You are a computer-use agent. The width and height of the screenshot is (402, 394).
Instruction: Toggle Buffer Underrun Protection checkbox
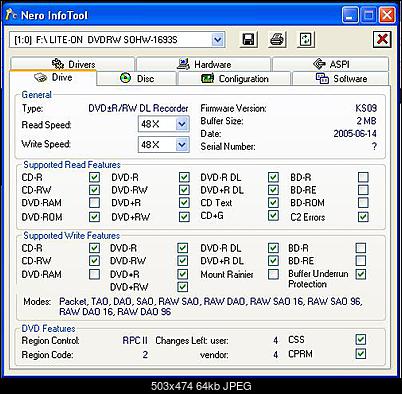click(361, 274)
